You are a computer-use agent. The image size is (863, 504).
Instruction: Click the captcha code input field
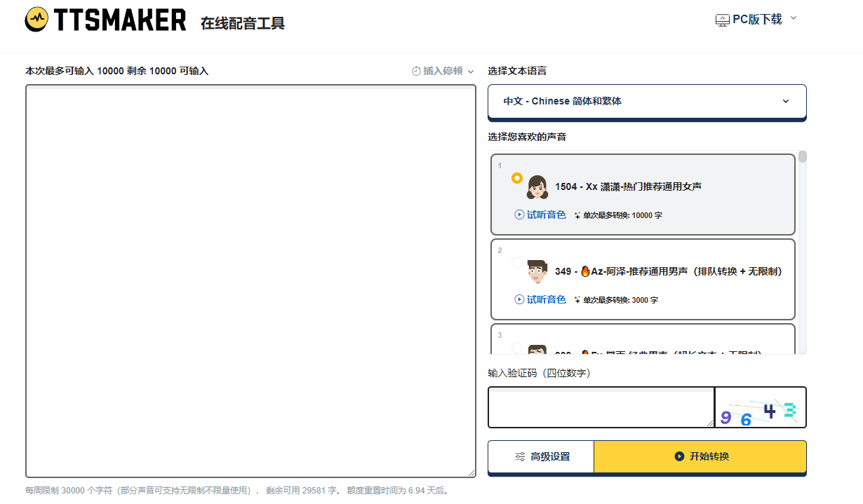point(601,407)
